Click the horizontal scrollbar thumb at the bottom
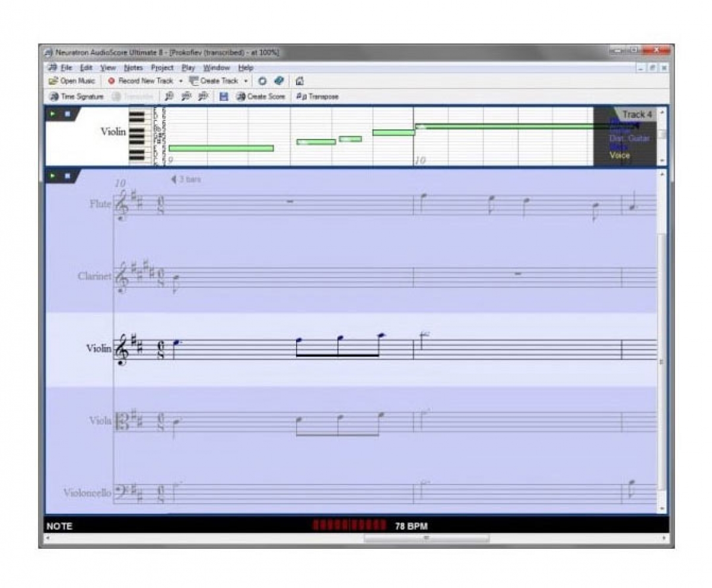Viewport: 712px width, 588px height. tap(427, 538)
